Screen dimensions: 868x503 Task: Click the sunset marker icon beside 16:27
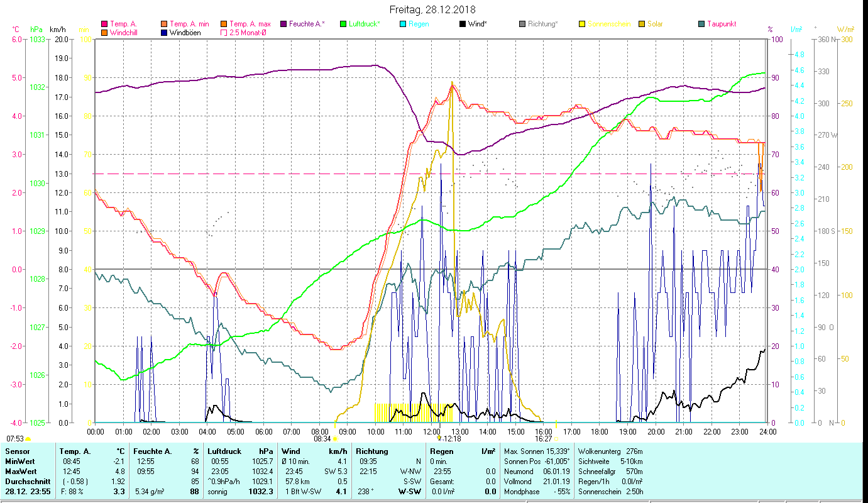pyautogui.click(x=556, y=439)
